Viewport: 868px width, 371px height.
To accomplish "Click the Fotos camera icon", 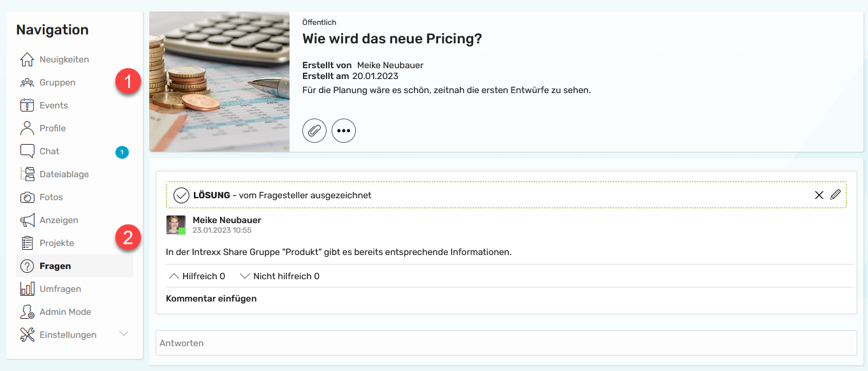I will pyautogui.click(x=27, y=197).
